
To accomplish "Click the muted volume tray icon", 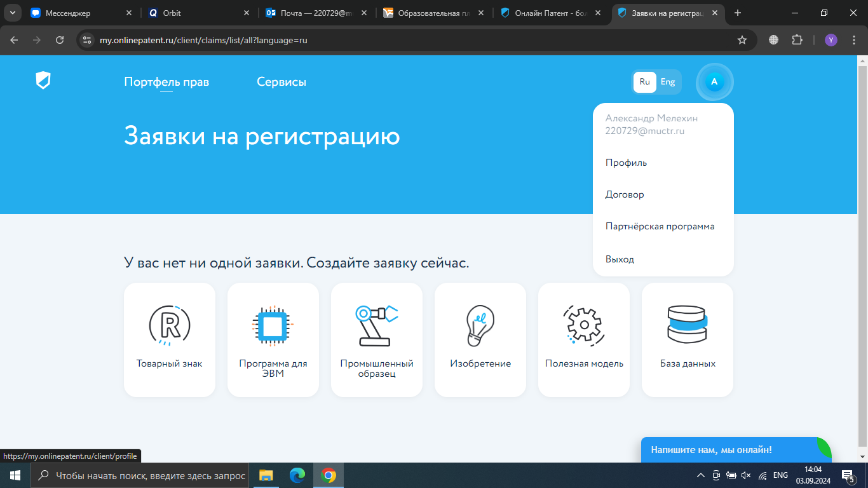I will 747,475.
